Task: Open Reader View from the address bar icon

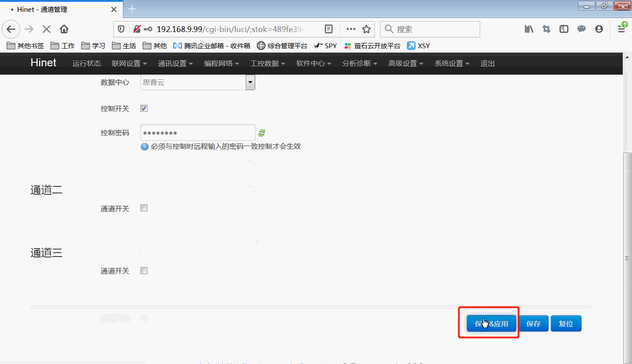Action: (329, 29)
